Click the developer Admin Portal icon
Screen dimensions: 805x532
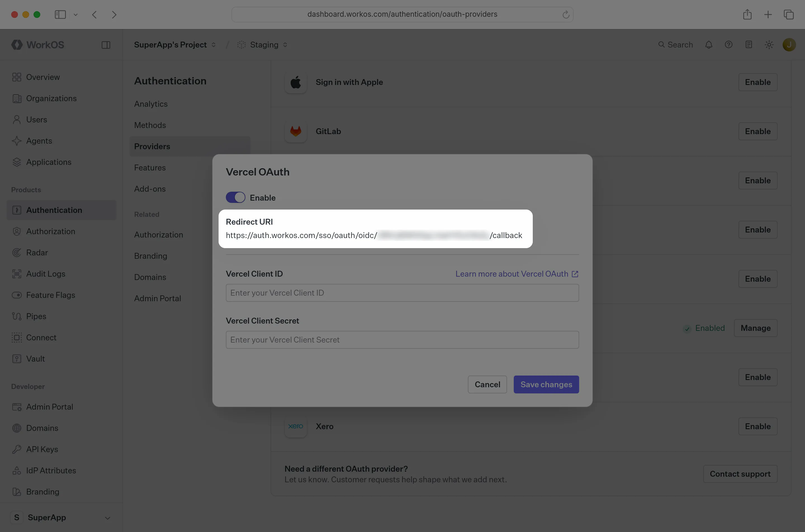[16, 407]
